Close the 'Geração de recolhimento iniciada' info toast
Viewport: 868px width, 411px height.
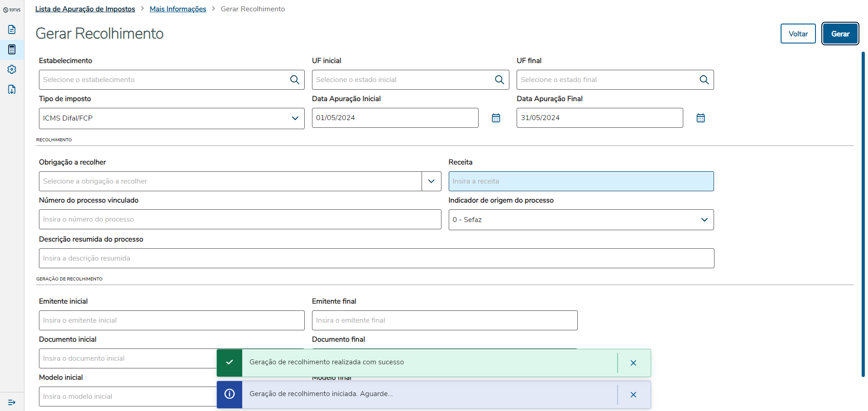[x=633, y=395]
